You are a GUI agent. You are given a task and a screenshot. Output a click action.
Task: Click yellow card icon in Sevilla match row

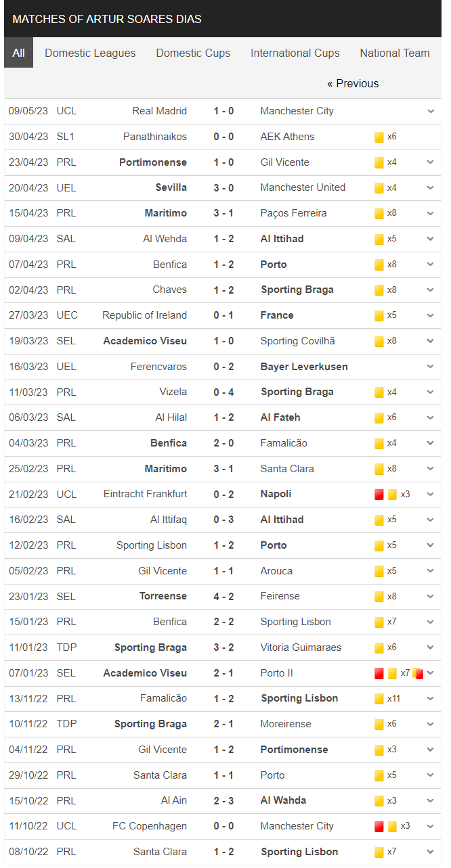[379, 188]
